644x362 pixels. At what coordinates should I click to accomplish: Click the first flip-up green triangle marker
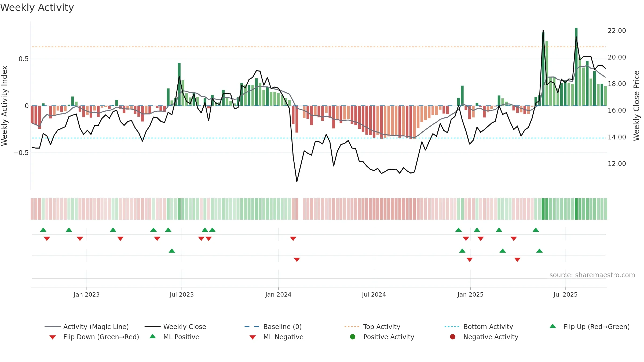[43, 230]
